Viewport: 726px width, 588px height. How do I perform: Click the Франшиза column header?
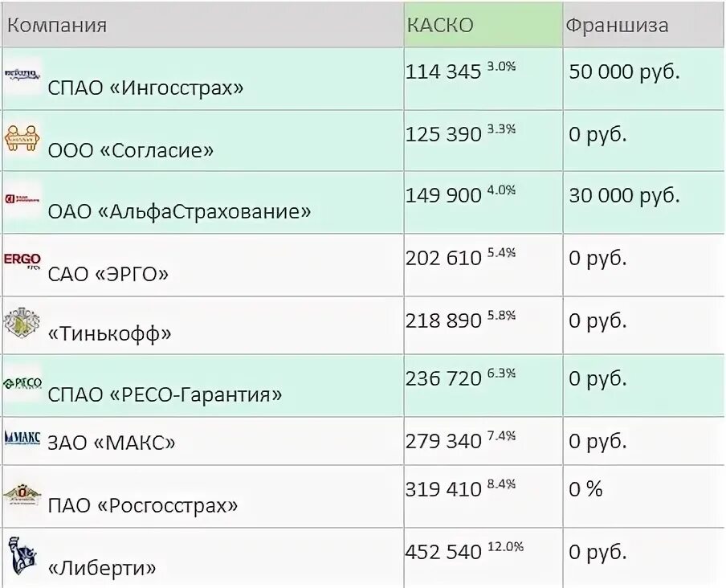[617, 25]
